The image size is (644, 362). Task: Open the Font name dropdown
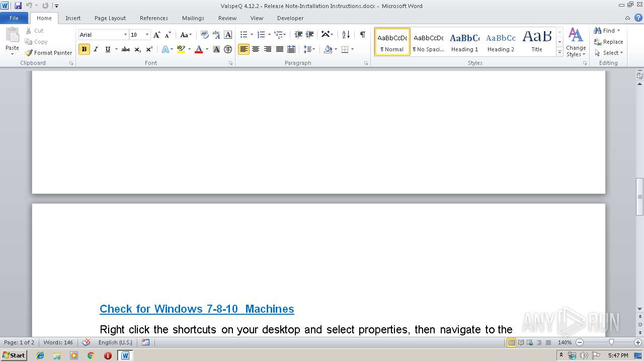tap(125, 35)
